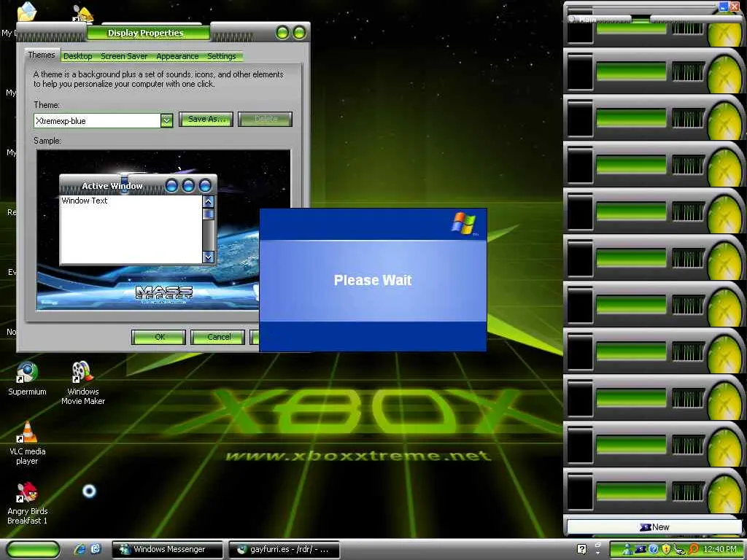Click Cancel in Display Properties
Image resolution: width=747 pixels, height=560 pixels.
pos(217,337)
